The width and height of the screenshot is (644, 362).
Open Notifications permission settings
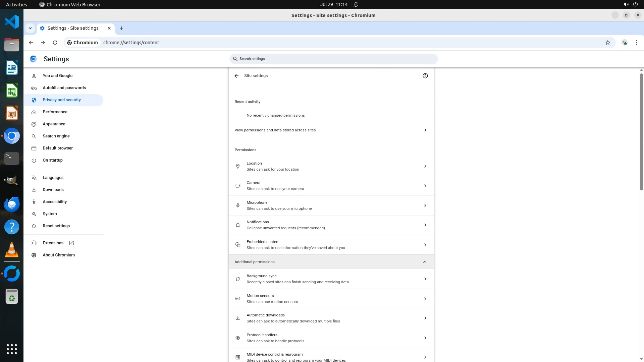[x=331, y=225]
